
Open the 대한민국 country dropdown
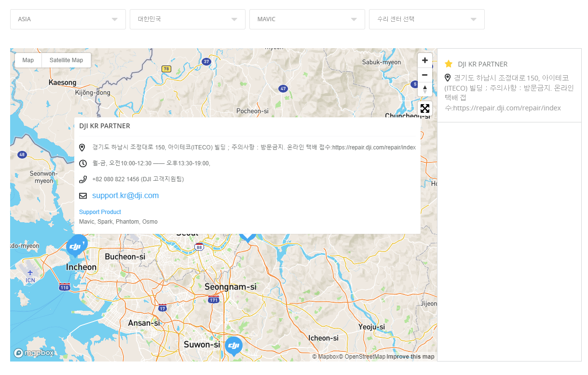(188, 19)
